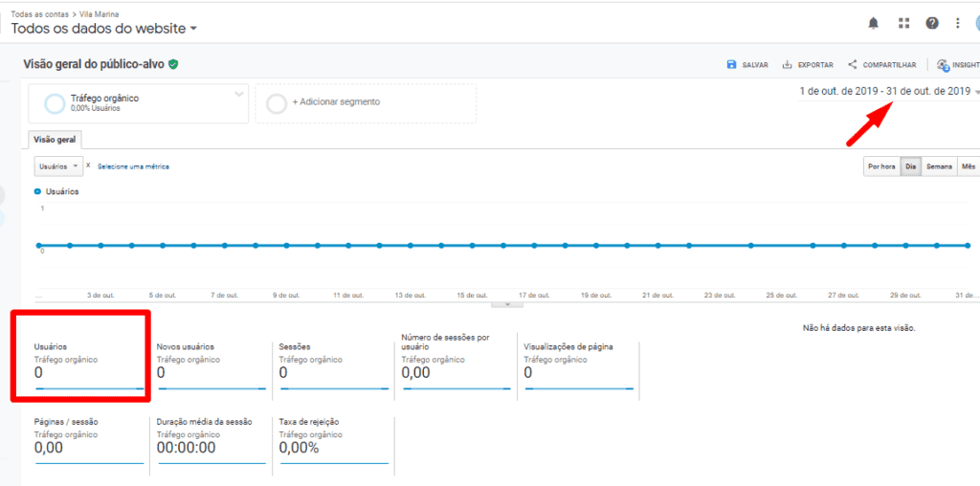Click Adicionar segmento button
Screen dimensions: 980x486
[335, 102]
